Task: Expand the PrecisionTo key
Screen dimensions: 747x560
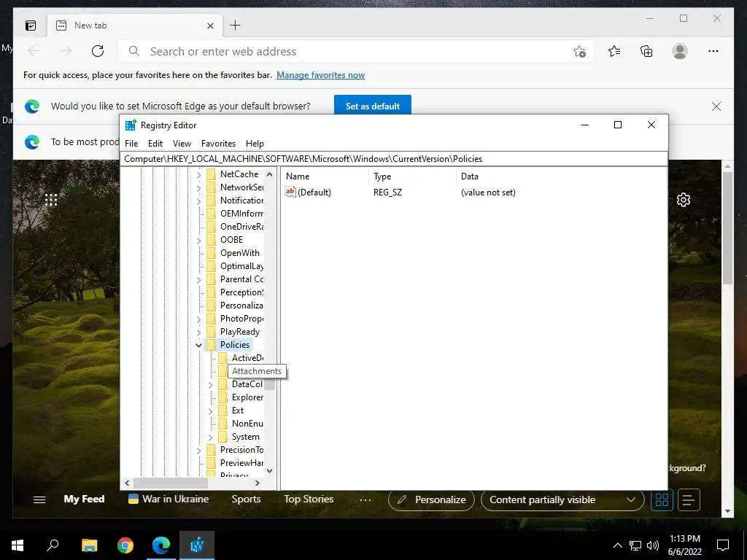Action: click(x=198, y=451)
